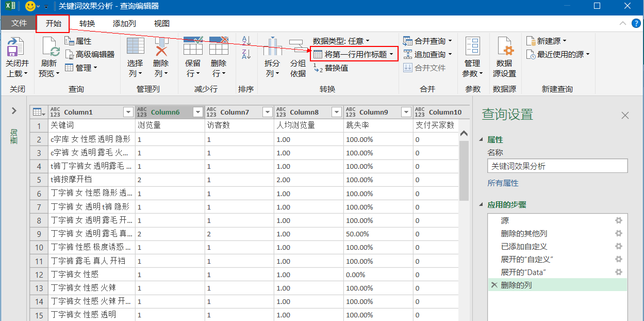Switch to the Transform (转换) tab
Screen dimensions: 644x321
[x=87, y=24]
